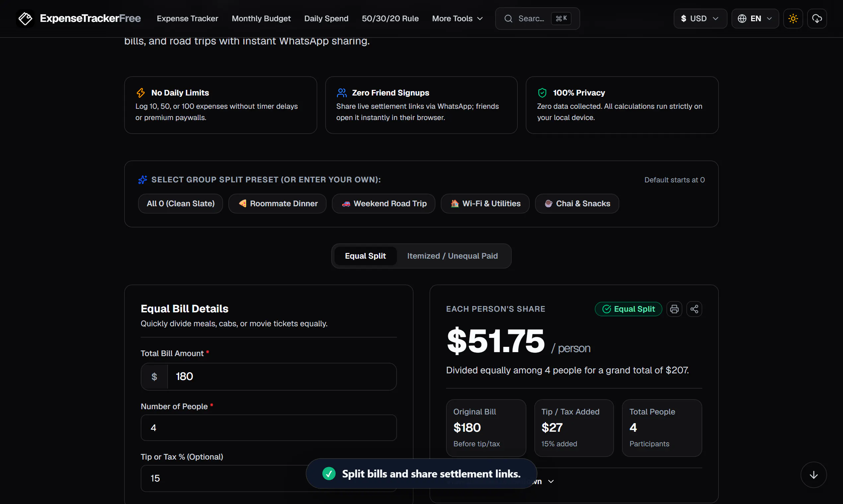843x504 pixels.
Task: Click the Tip / Tax Added $27 card
Action: [x=574, y=428]
